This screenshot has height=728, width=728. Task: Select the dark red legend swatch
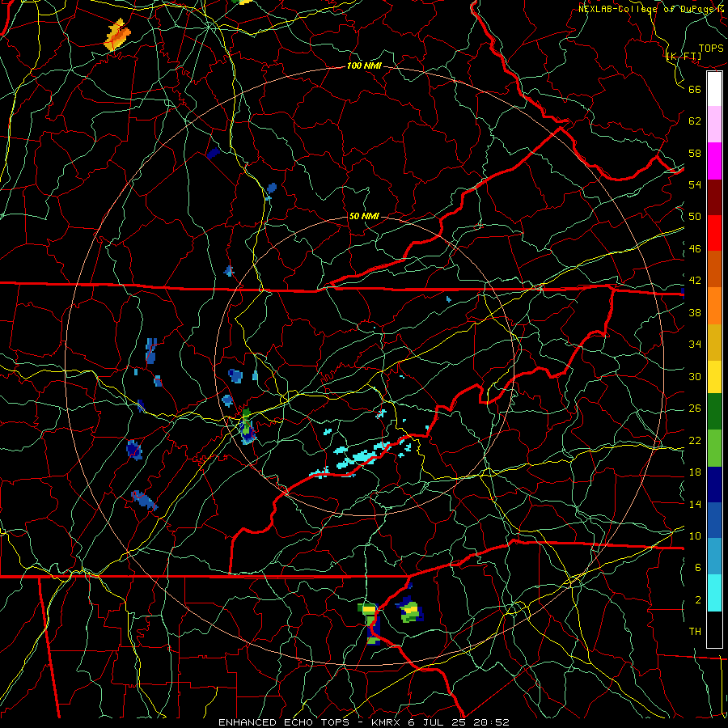point(714,197)
